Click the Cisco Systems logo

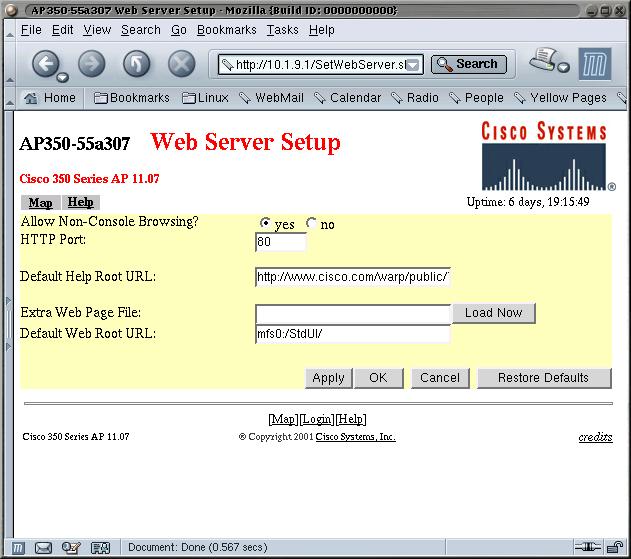coord(548,156)
